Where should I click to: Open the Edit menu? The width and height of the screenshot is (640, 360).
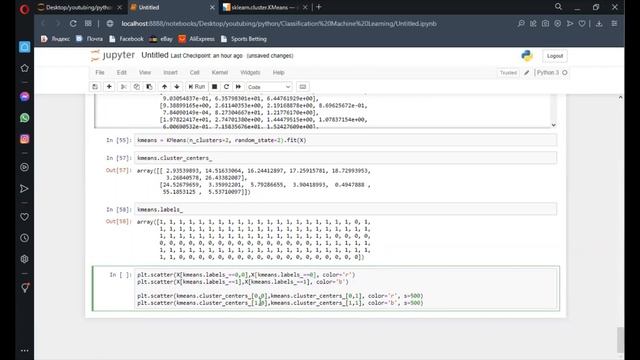point(122,72)
